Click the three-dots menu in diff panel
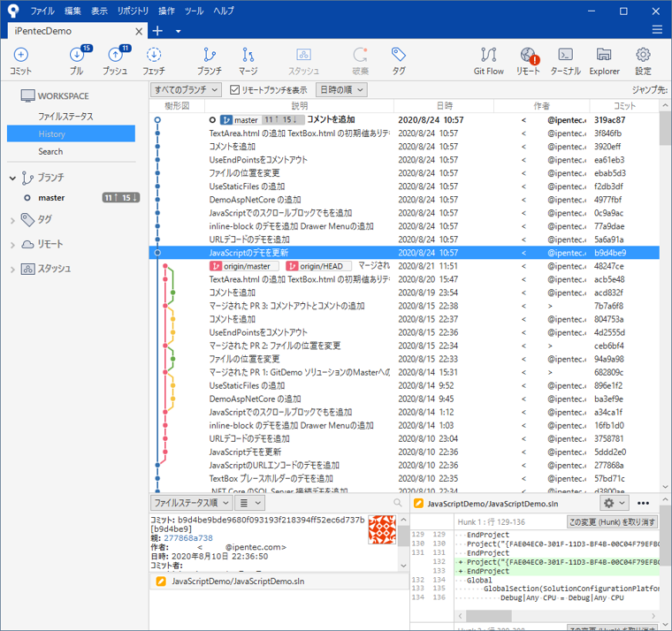Viewport: 672px width, 631px height. pyautogui.click(x=643, y=503)
